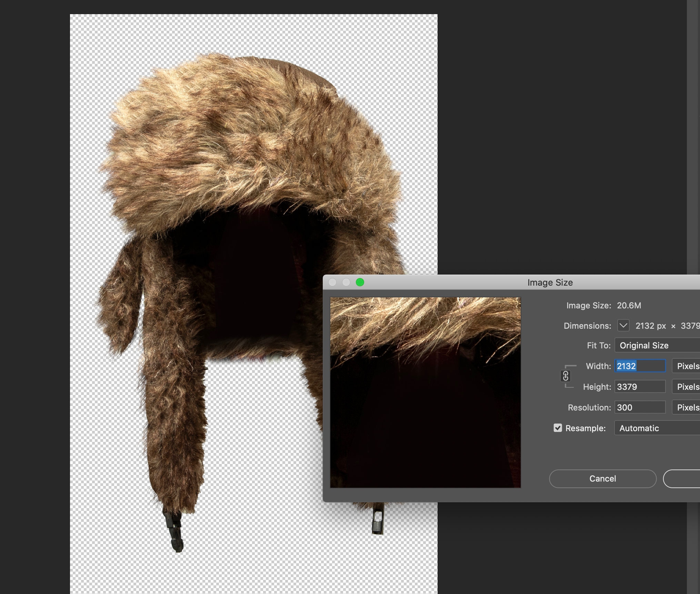The width and height of the screenshot is (700, 594).
Task: Click the Width input field
Action: click(x=640, y=366)
